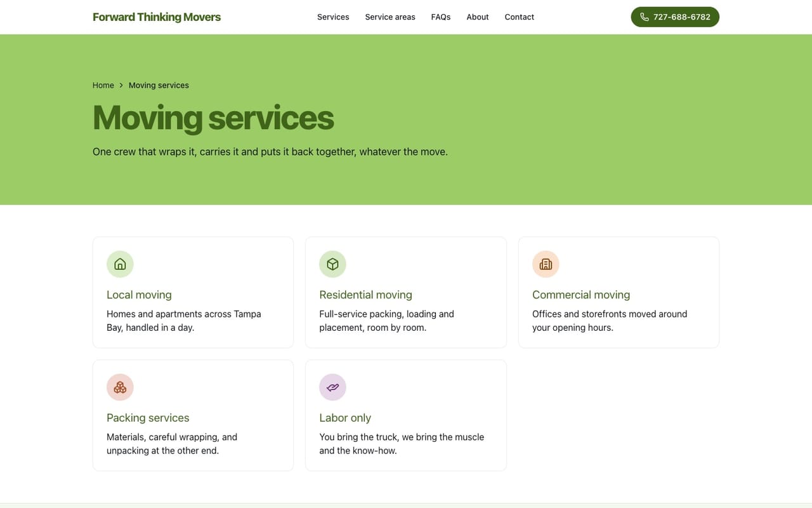Open the Packing services card title
812x508 pixels.
tap(148, 418)
